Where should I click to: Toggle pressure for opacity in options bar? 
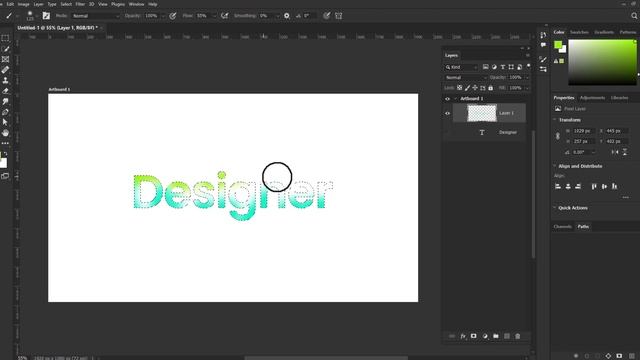point(173,16)
